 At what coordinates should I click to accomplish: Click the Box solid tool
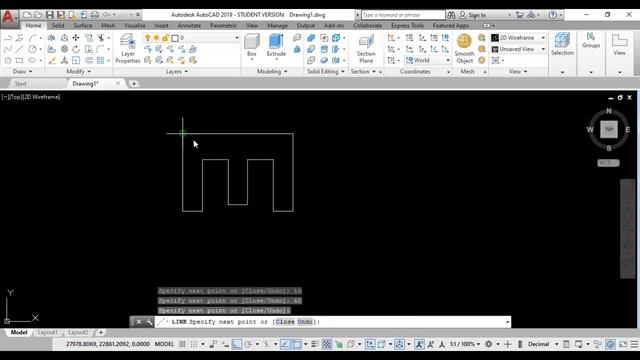(x=252, y=46)
